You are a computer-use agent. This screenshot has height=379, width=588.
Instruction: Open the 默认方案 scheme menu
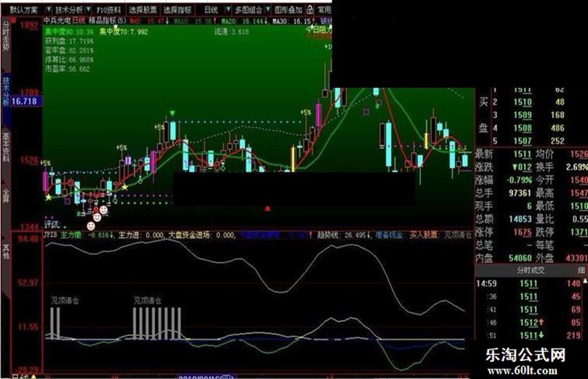(x=24, y=10)
